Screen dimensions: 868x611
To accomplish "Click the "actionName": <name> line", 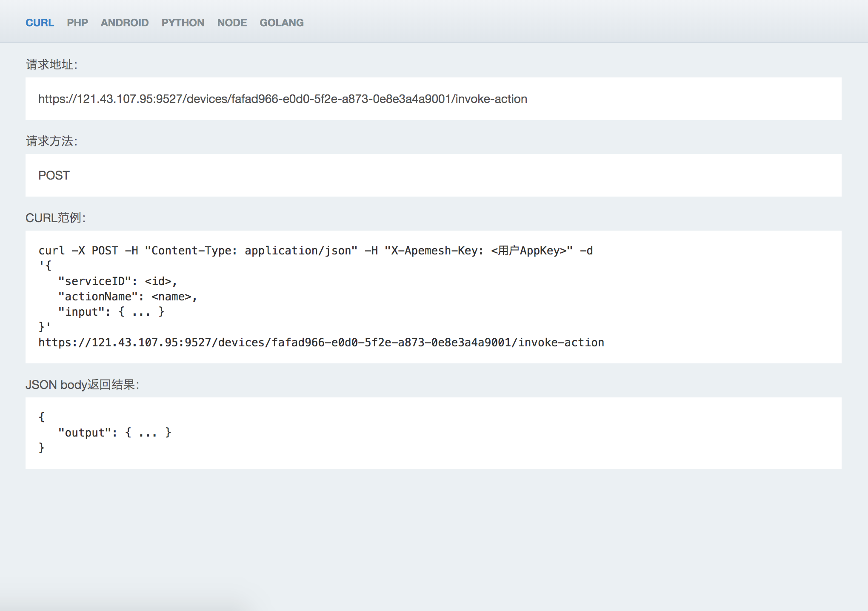I will pyautogui.click(x=127, y=297).
